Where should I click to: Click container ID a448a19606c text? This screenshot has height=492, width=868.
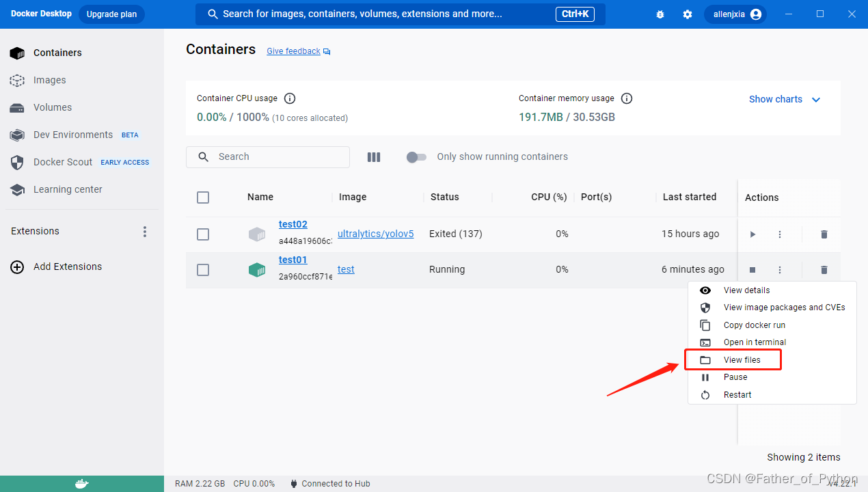pos(306,241)
